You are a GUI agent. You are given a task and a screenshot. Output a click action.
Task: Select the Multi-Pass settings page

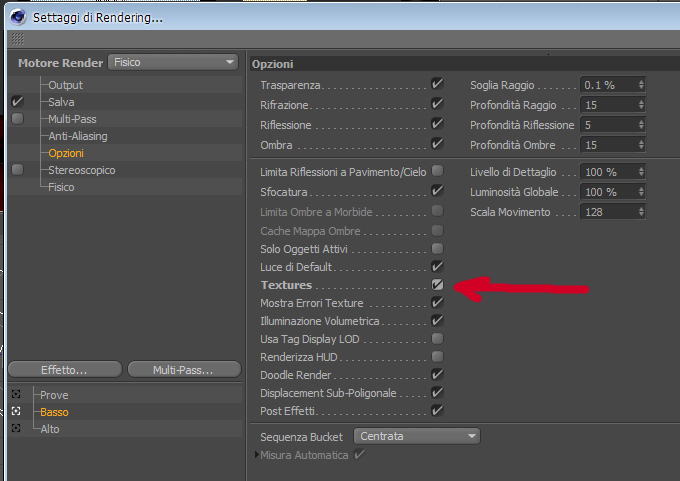pyautogui.click(x=72, y=119)
